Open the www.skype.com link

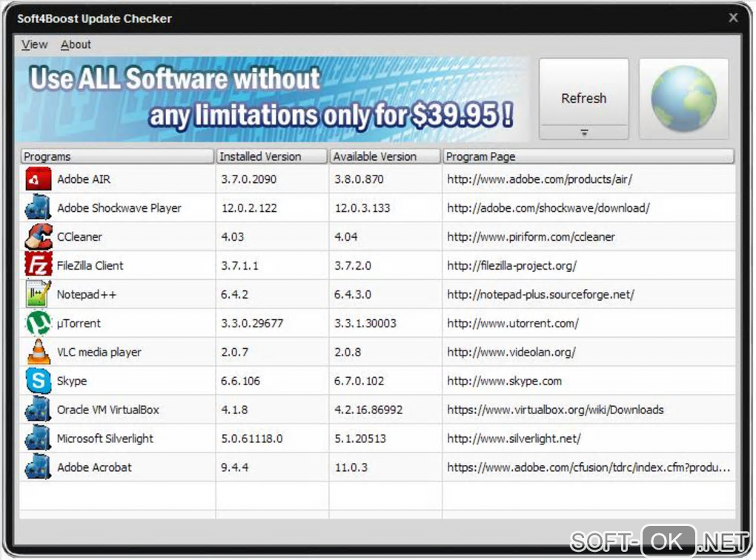(x=504, y=381)
